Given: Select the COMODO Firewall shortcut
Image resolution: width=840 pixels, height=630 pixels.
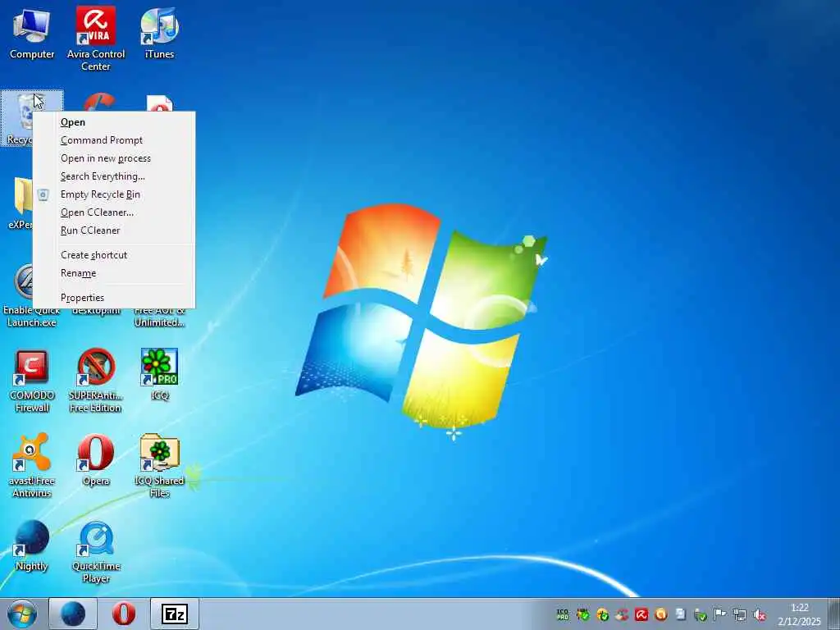Looking at the screenshot, I should point(32,381).
